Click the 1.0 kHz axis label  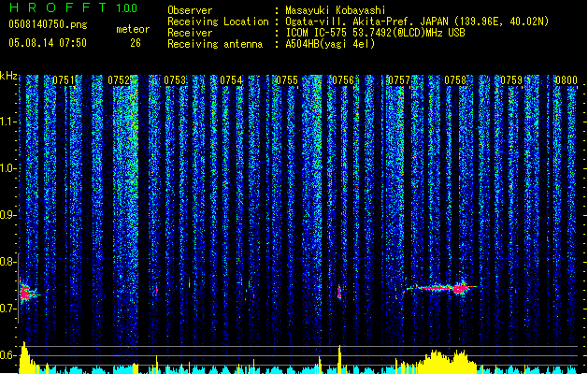[x=8, y=168]
